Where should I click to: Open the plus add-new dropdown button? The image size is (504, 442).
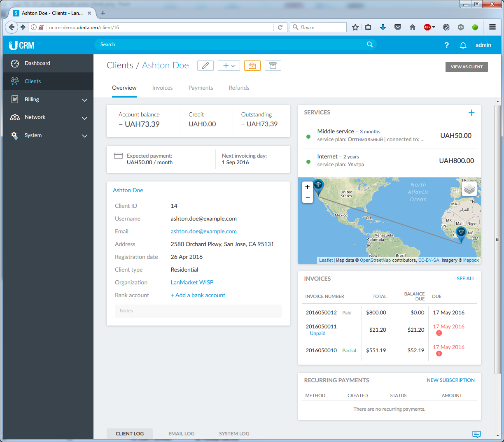229,66
